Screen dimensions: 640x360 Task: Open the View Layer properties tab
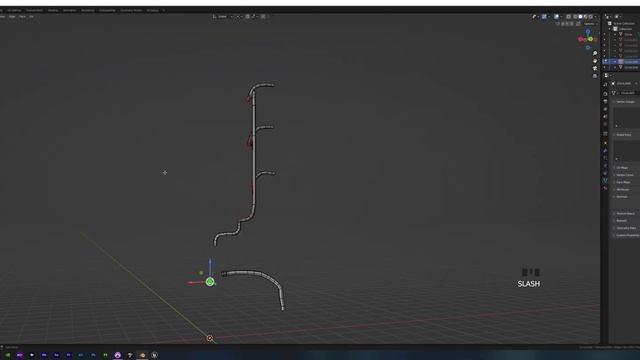click(x=605, y=109)
